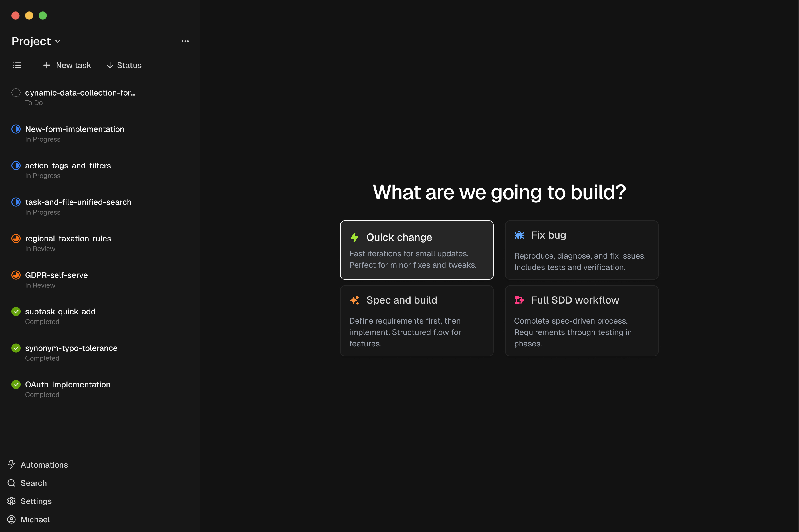Image resolution: width=799 pixels, height=532 pixels.
Task: Click the Search magnifier icon
Action: point(11,483)
